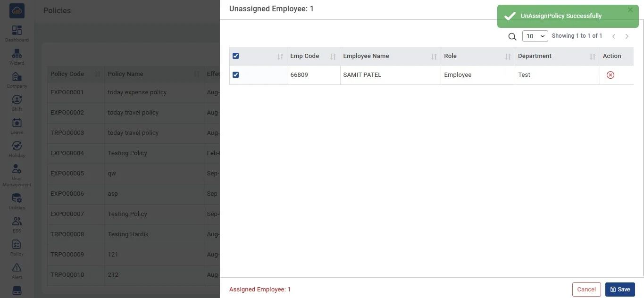Click the Cancel button
The width and height of the screenshot is (644, 298).
pyautogui.click(x=586, y=290)
